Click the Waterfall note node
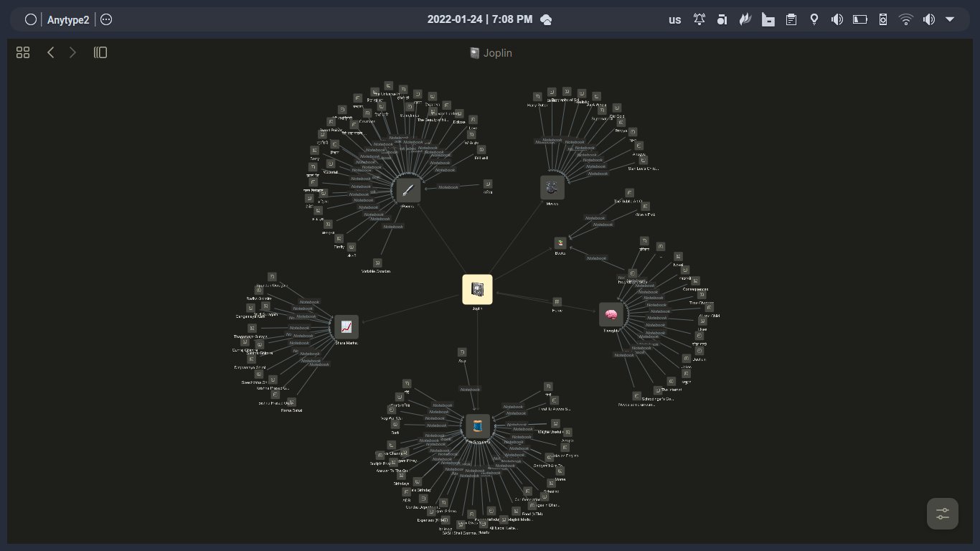The height and width of the screenshot is (551, 980). point(330,164)
